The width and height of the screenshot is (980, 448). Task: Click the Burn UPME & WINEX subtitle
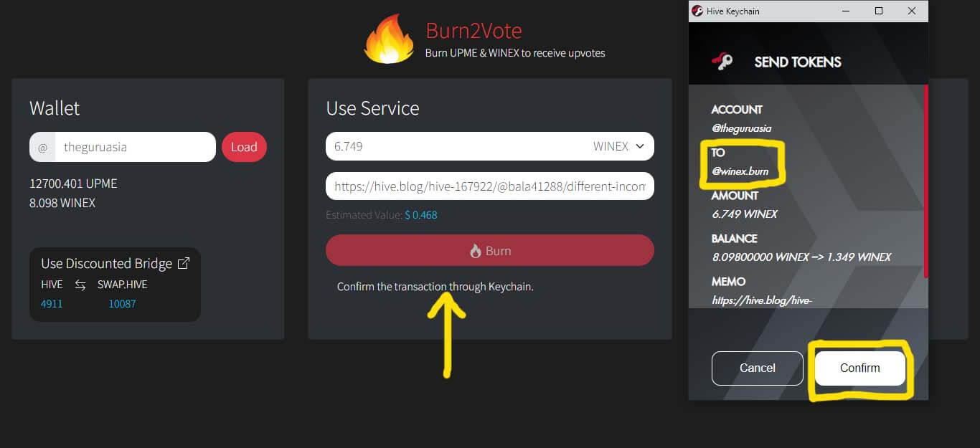tap(515, 53)
